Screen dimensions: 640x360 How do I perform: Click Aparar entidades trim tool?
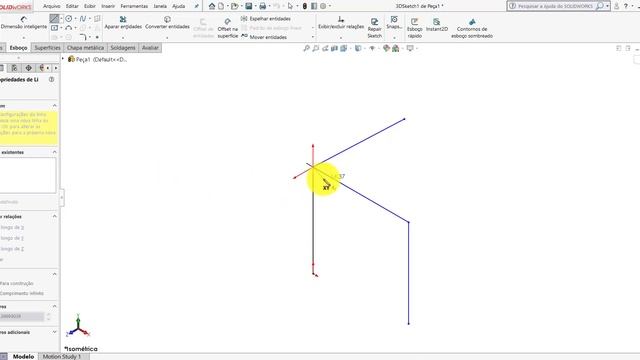(123, 23)
